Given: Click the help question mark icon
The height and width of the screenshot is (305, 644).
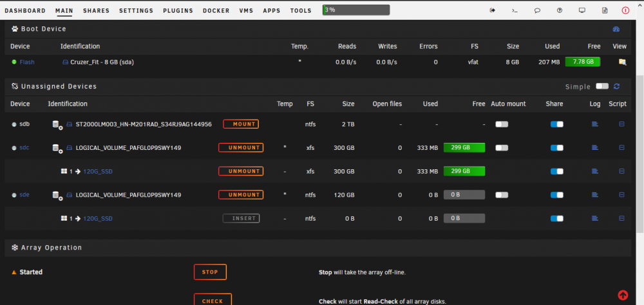Looking at the screenshot, I should [560, 10].
